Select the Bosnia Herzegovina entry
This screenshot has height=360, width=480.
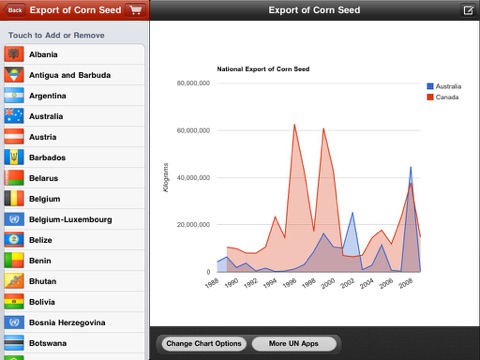[74, 323]
